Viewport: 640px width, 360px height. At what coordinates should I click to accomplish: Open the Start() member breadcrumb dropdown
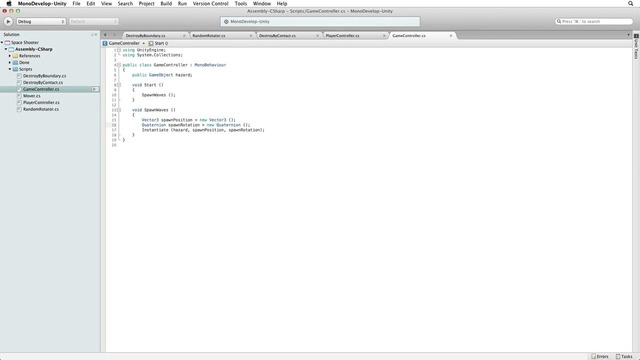(158, 43)
